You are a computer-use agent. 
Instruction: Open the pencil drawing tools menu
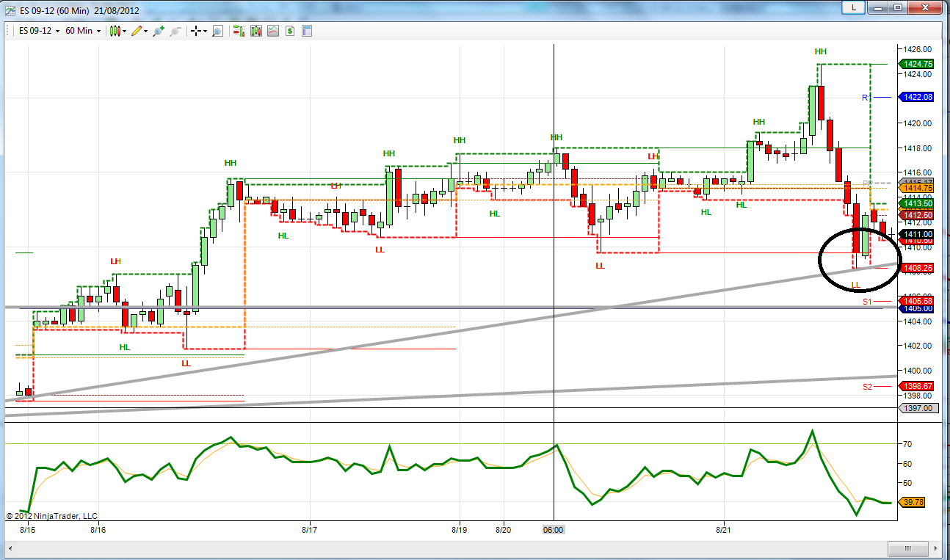[x=139, y=31]
